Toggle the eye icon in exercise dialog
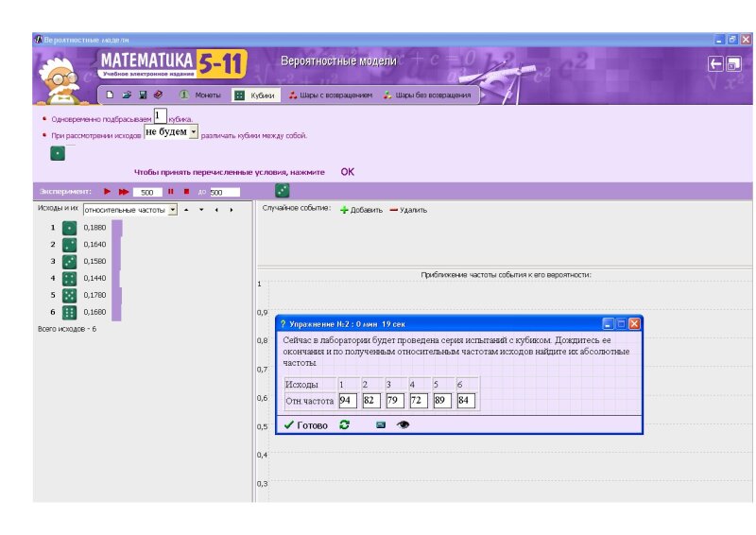 click(x=404, y=425)
